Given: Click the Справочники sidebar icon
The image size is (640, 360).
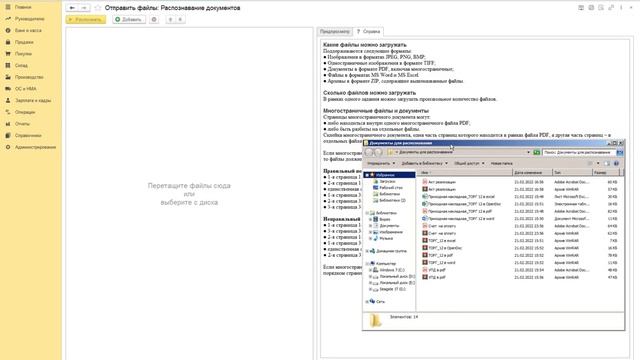Looking at the screenshot, I should click(x=8, y=136).
